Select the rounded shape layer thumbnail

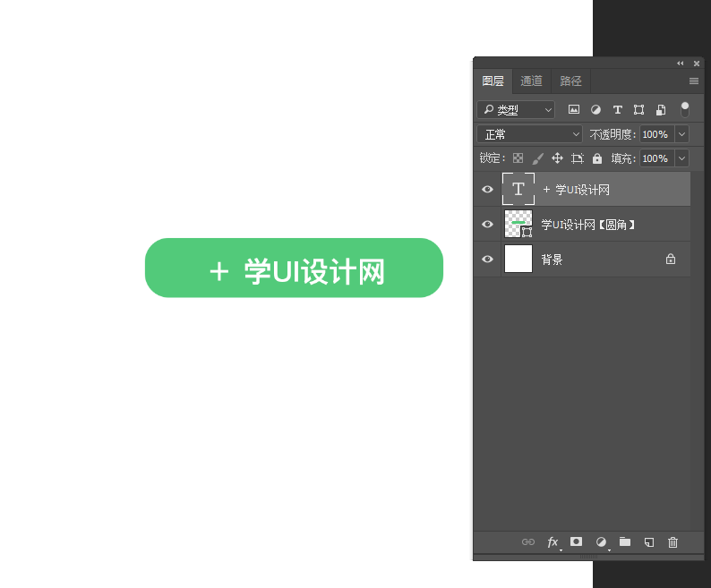pos(518,224)
